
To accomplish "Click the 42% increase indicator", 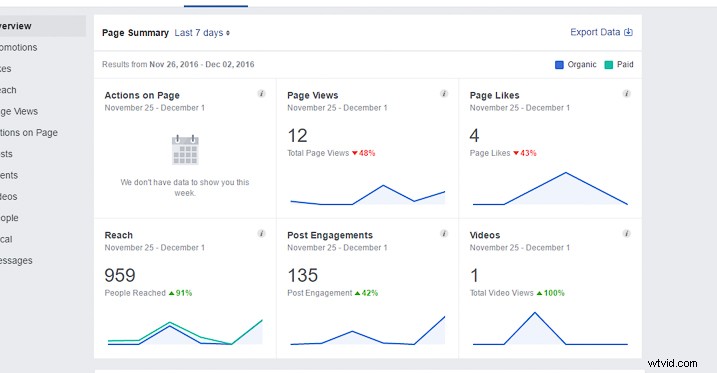I will click(x=366, y=293).
